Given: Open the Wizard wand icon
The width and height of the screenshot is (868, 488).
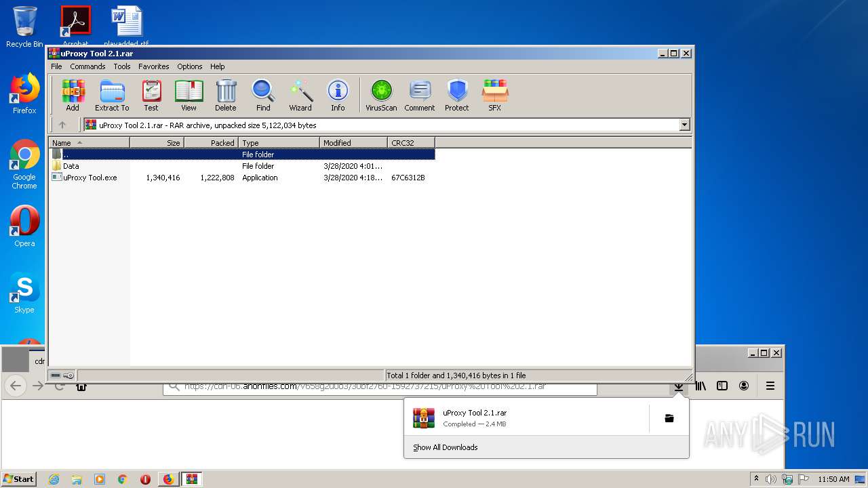Looking at the screenshot, I should click(x=300, y=95).
